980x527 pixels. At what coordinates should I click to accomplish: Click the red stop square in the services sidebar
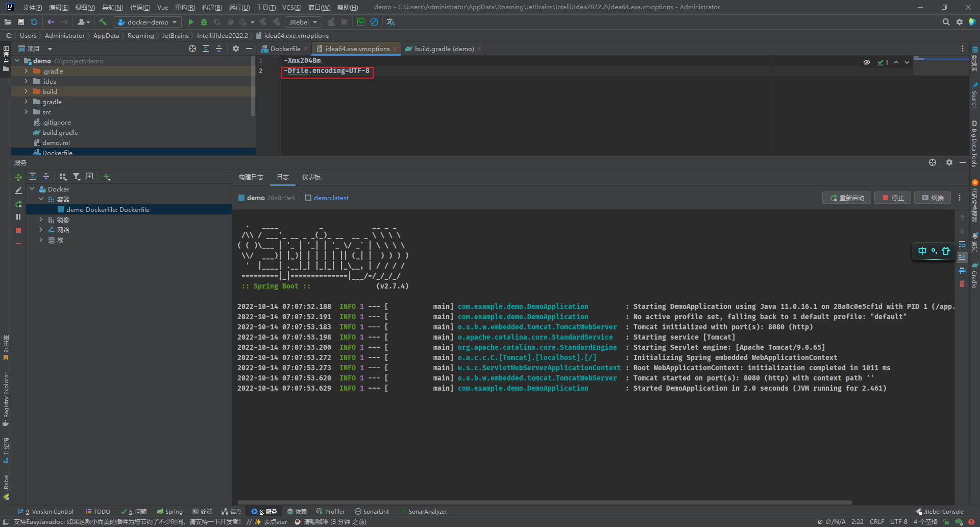[x=18, y=230]
